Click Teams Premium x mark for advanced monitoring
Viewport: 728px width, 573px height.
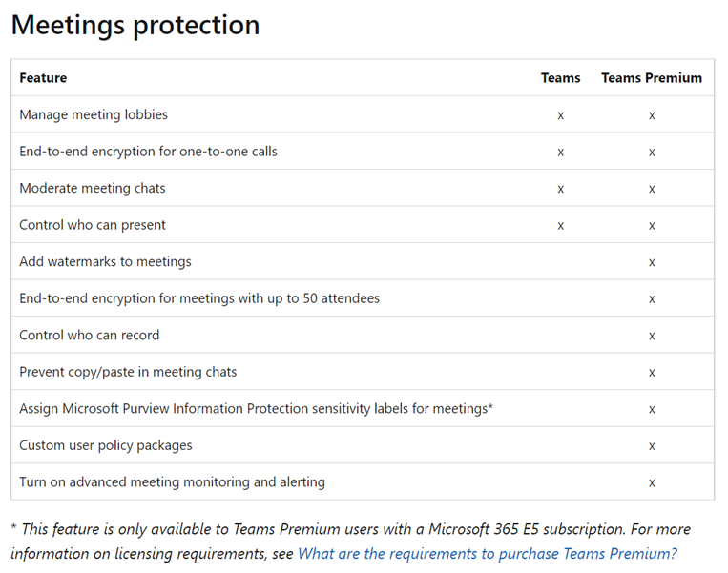point(652,483)
